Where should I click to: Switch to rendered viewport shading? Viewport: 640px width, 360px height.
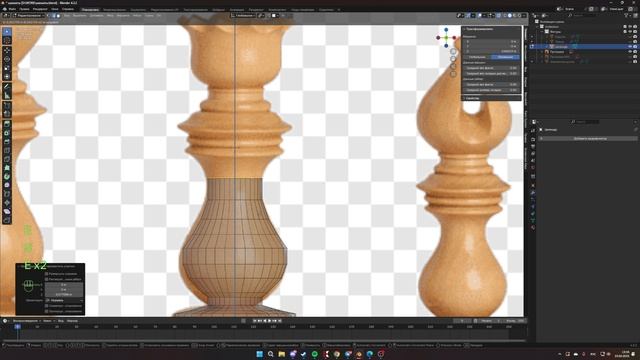[520, 16]
